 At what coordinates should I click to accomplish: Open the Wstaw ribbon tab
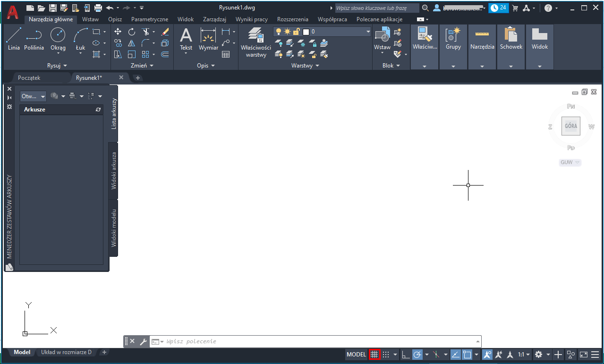click(90, 19)
